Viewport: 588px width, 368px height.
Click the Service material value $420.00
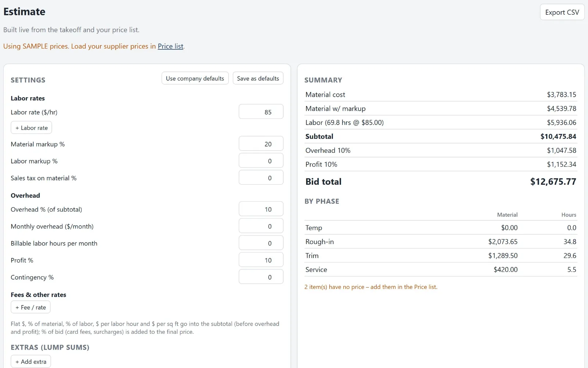pyautogui.click(x=505, y=270)
